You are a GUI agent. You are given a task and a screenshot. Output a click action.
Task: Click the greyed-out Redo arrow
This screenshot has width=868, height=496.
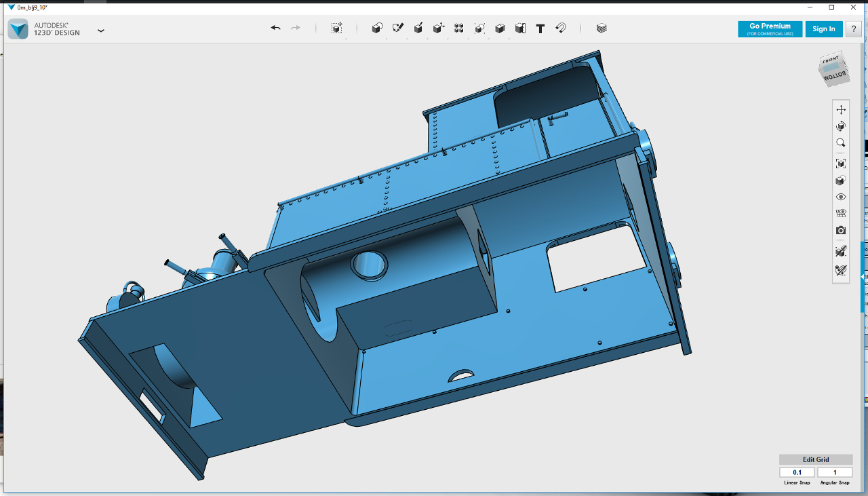296,28
